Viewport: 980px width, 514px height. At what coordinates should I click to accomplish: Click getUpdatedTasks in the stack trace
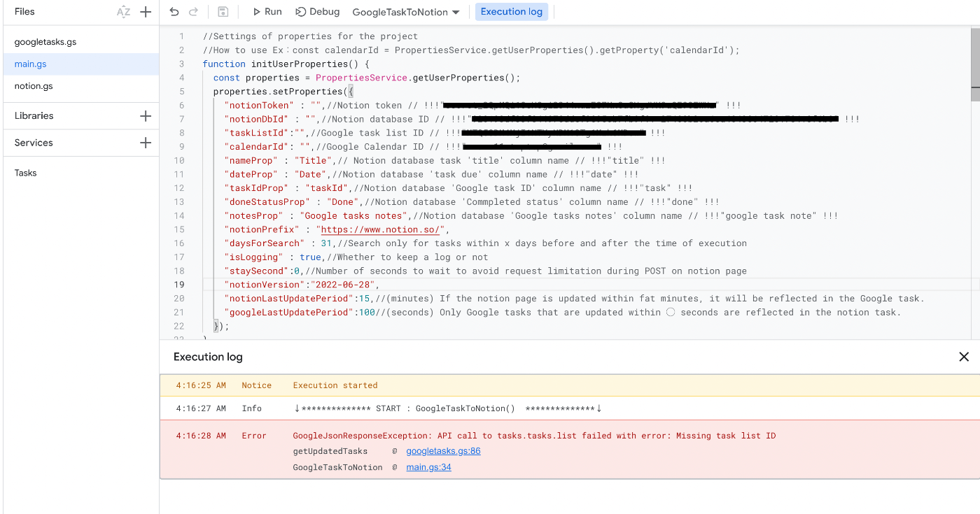[330, 451]
